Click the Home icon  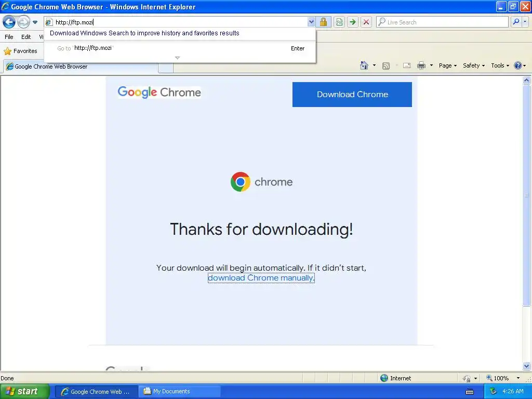tap(364, 65)
